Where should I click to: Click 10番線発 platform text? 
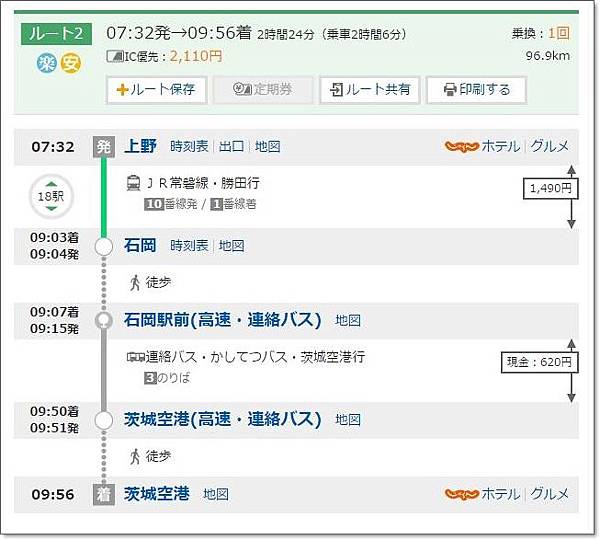point(171,204)
